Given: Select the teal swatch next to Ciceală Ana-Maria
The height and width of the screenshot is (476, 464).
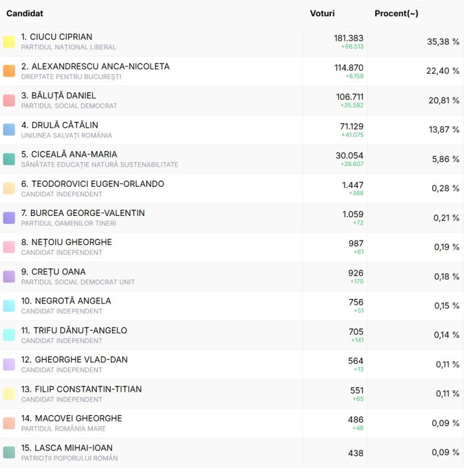Looking at the screenshot, I should point(9,160).
